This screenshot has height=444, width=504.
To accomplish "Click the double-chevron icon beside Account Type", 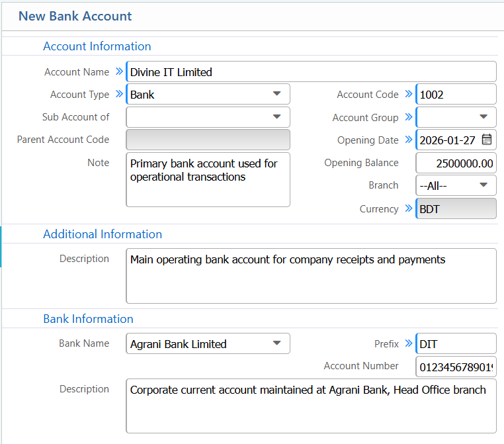I will coord(119,94).
